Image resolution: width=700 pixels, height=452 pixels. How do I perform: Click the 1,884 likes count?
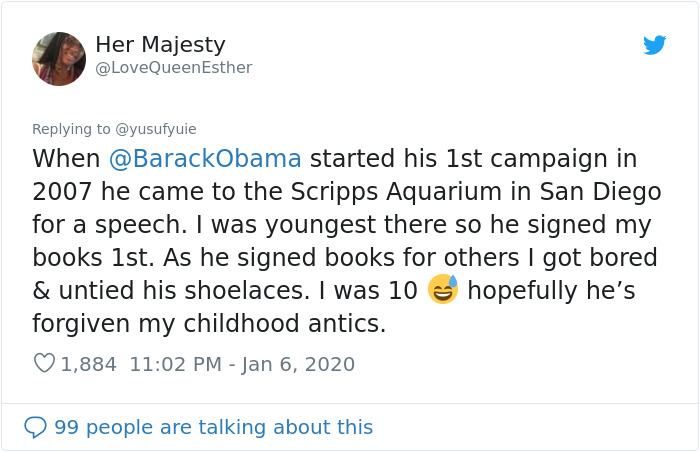89,364
